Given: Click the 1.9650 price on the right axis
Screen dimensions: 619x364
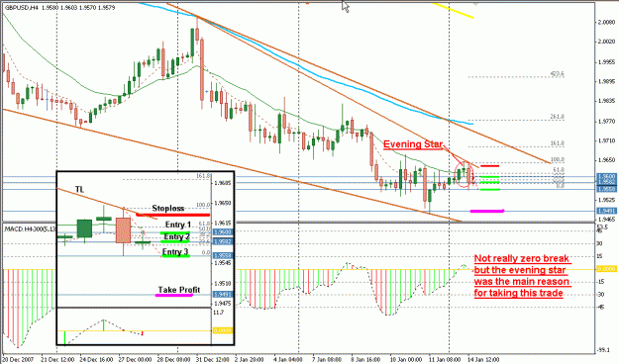Looking at the screenshot, I should (x=606, y=160).
